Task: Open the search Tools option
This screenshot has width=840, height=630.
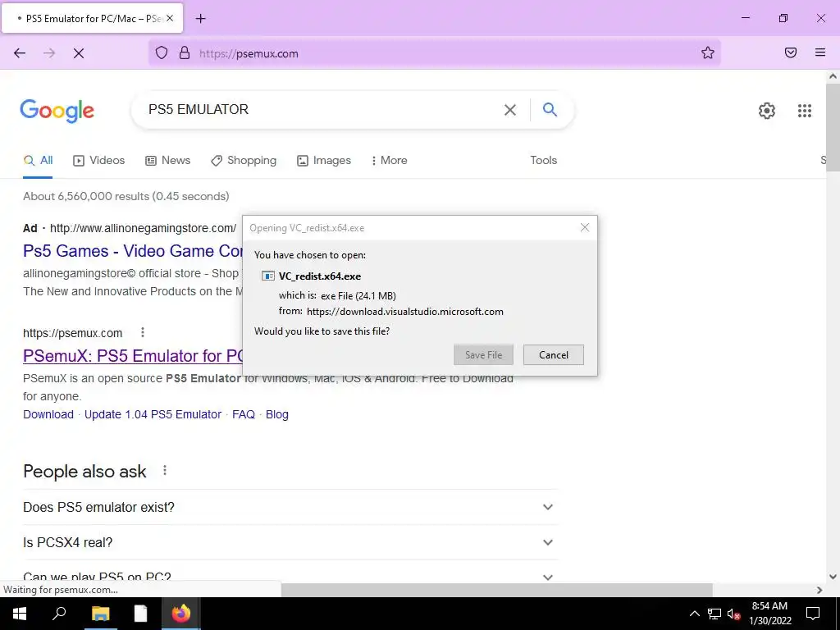Action: tap(543, 160)
